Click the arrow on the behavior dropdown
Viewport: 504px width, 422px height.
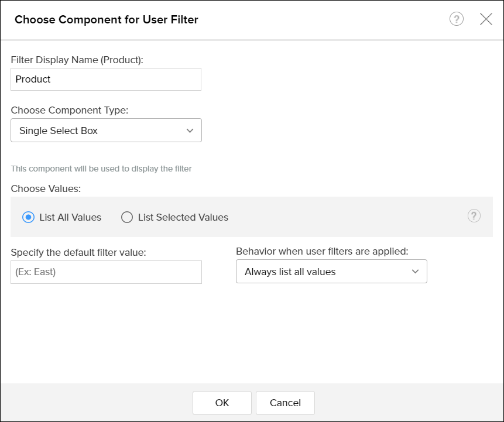pyautogui.click(x=415, y=271)
